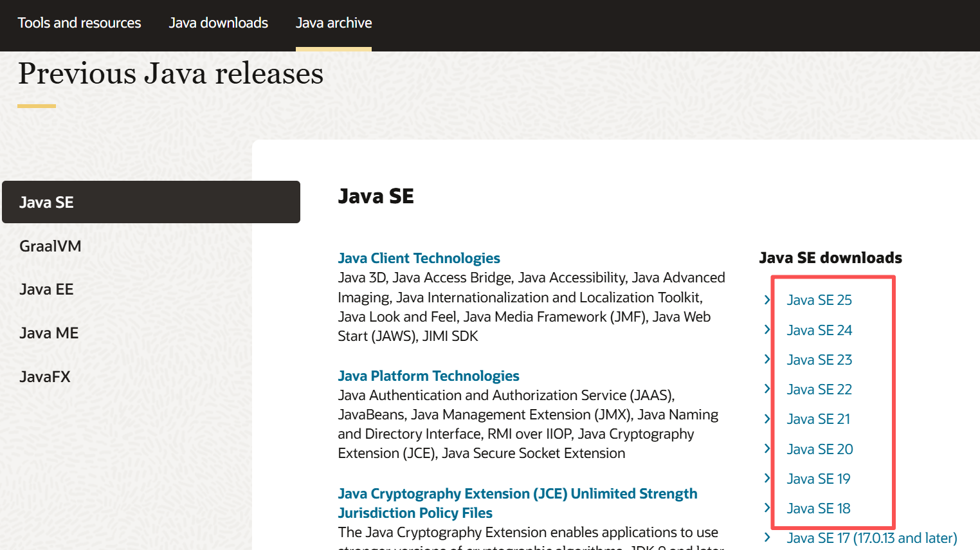
Task: Select the Java SE 21 link
Action: pos(818,419)
